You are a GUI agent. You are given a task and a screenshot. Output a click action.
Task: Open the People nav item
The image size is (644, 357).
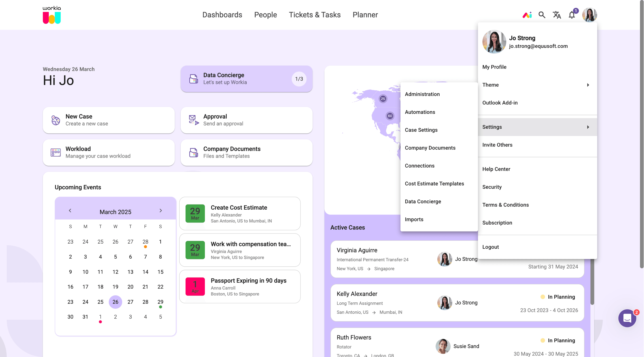click(x=265, y=15)
